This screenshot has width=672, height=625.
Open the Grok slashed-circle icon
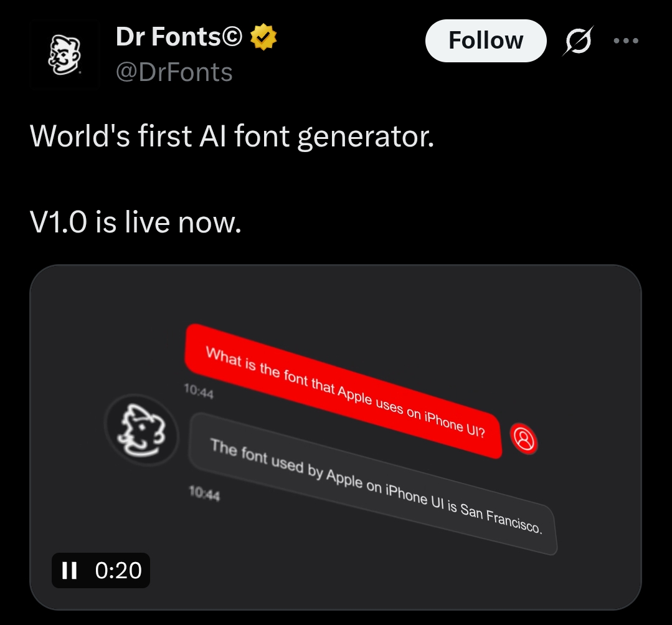[x=578, y=41]
